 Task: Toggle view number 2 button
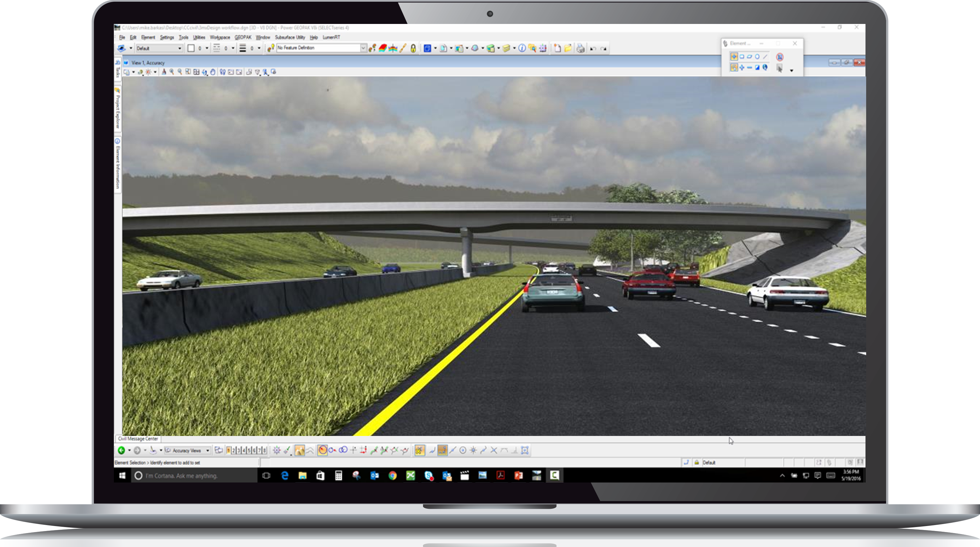coord(234,451)
